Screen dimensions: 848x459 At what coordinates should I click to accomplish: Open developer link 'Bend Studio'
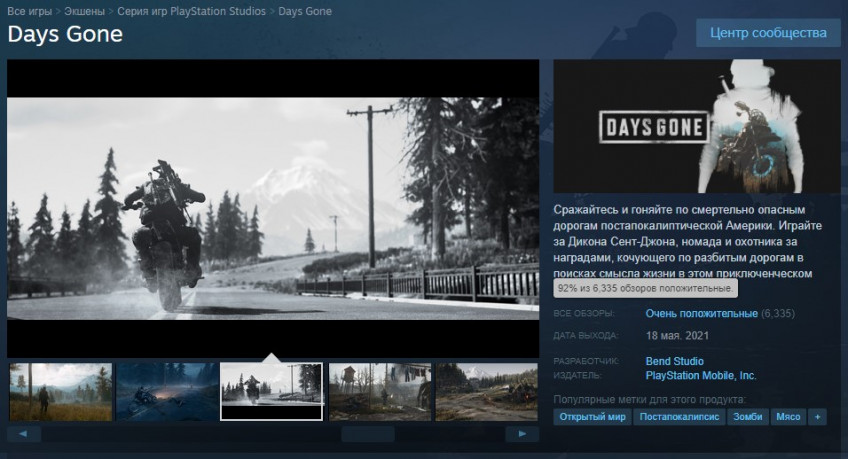[x=674, y=361]
